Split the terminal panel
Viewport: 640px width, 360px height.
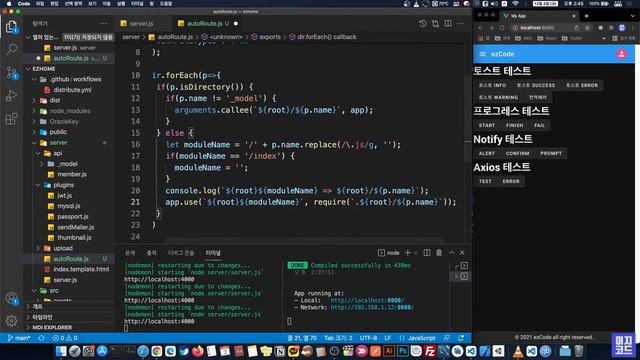427,253
